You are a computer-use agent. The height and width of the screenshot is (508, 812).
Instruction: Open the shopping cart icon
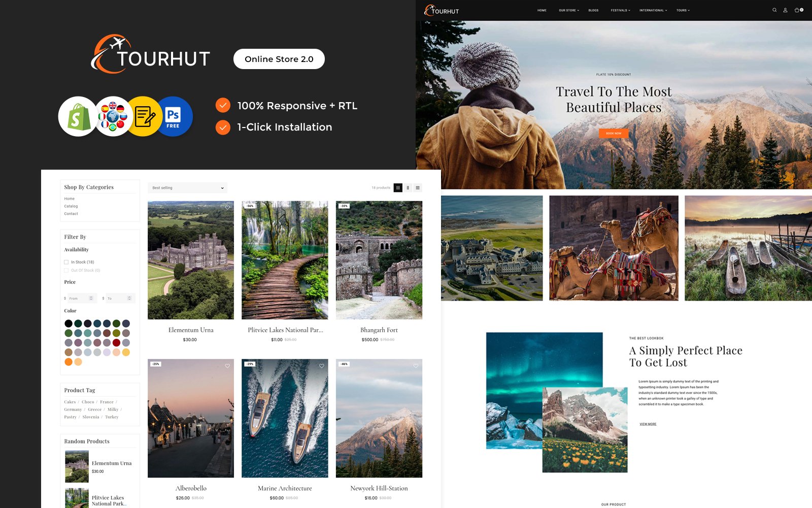[x=797, y=10]
